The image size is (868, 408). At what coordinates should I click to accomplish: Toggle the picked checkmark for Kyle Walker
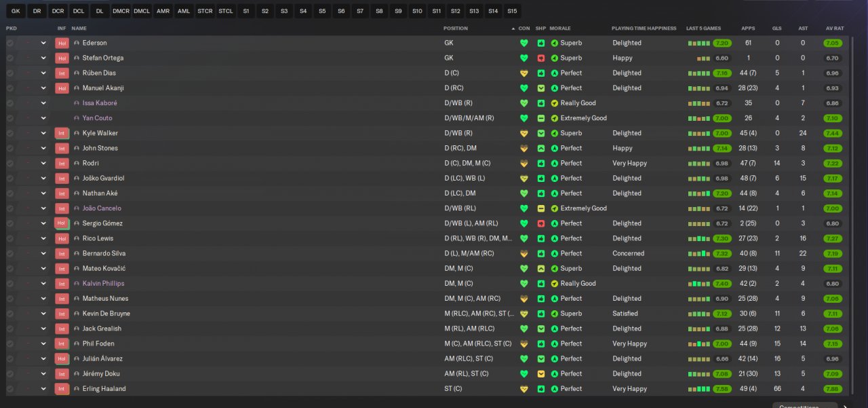(x=10, y=133)
